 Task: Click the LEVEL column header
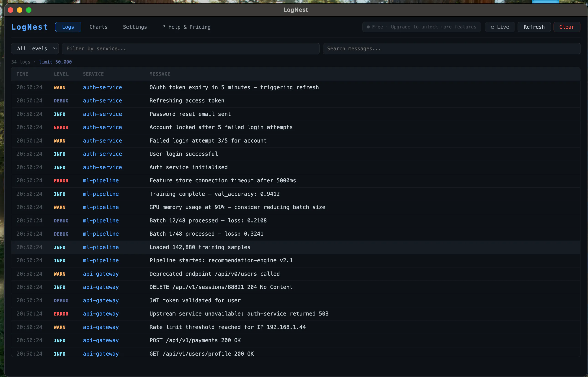(61, 74)
